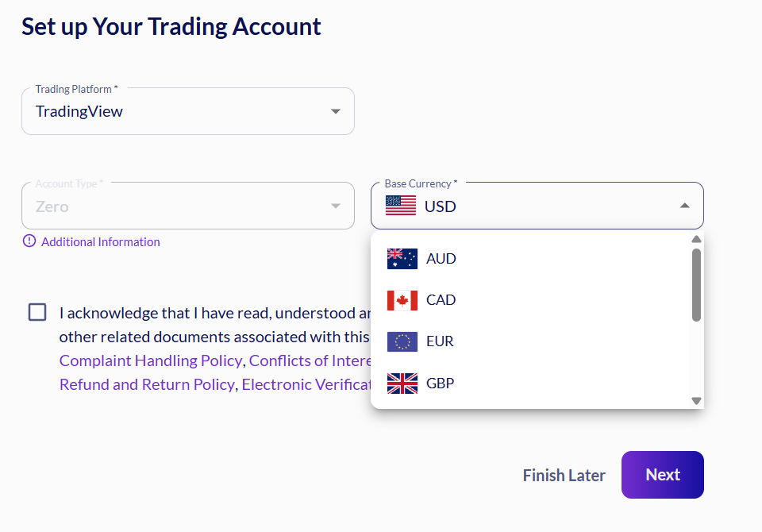762x532 pixels.
Task: Select the GBP currency option
Action: click(529, 384)
